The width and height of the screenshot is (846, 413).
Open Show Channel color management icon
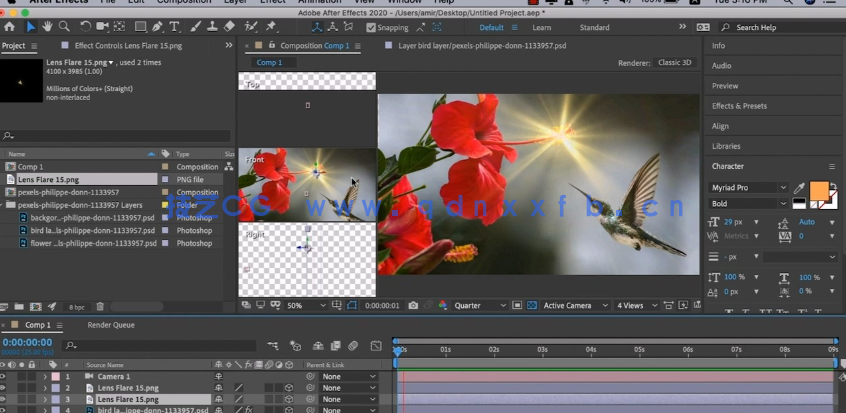(443, 306)
